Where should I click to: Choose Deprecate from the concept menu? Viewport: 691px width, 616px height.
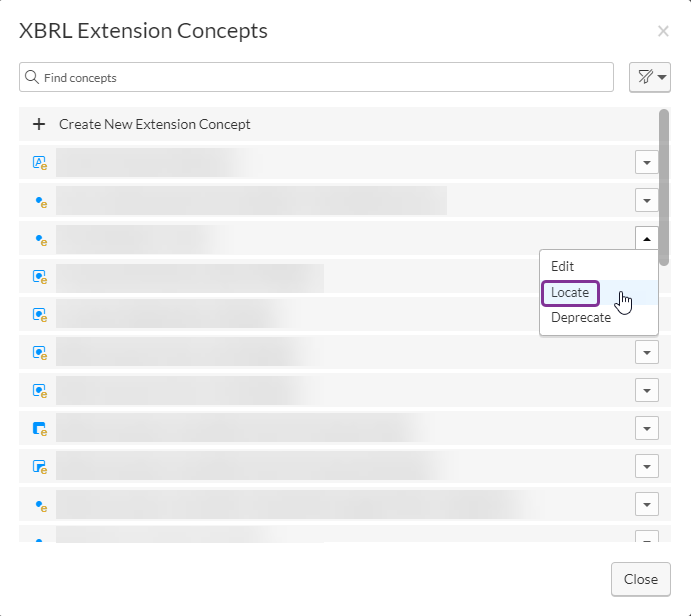[581, 318]
